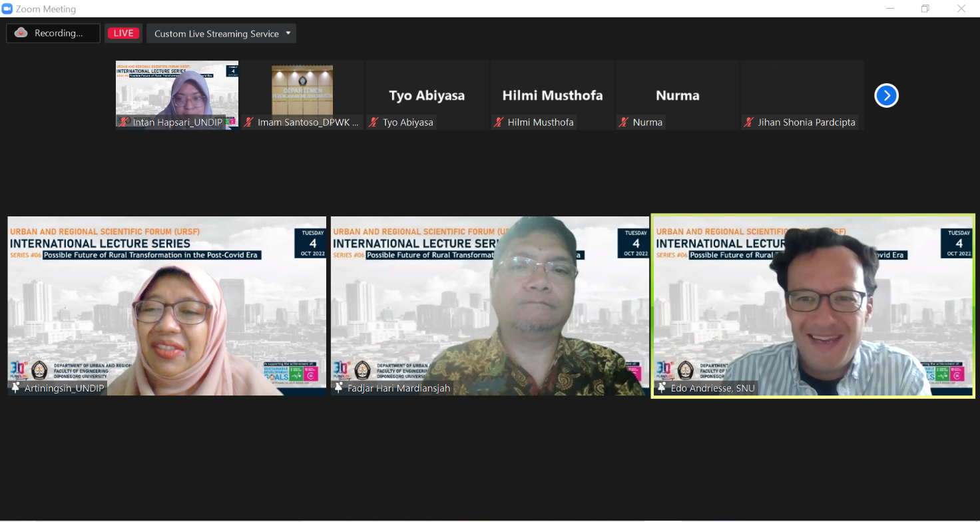Click Edo Andriesse's highlighted speaker video
This screenshot has width=980, height=522.
coord(813,306)
